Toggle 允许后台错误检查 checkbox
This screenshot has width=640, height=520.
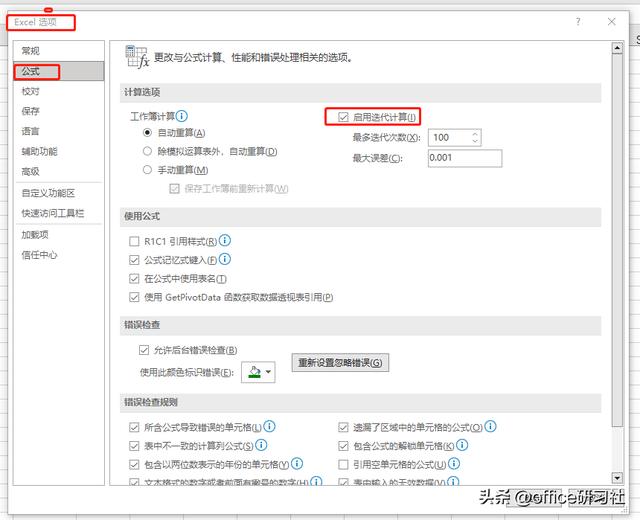(x=144, y=350)
